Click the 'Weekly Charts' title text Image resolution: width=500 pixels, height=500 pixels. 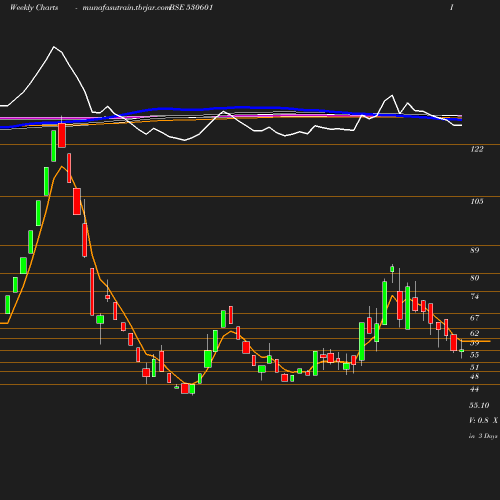pos(34,7)
